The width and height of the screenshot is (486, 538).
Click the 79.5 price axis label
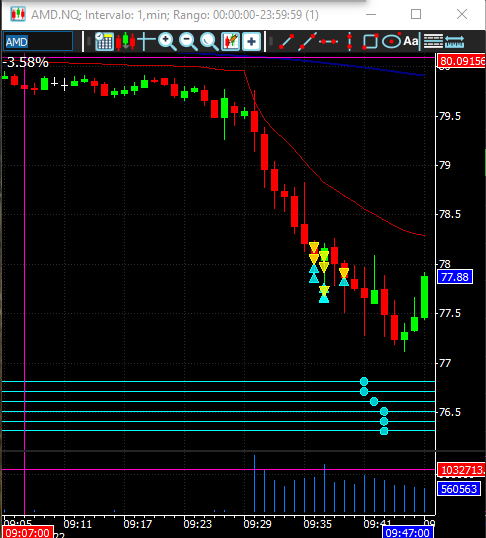coord(450,116)
